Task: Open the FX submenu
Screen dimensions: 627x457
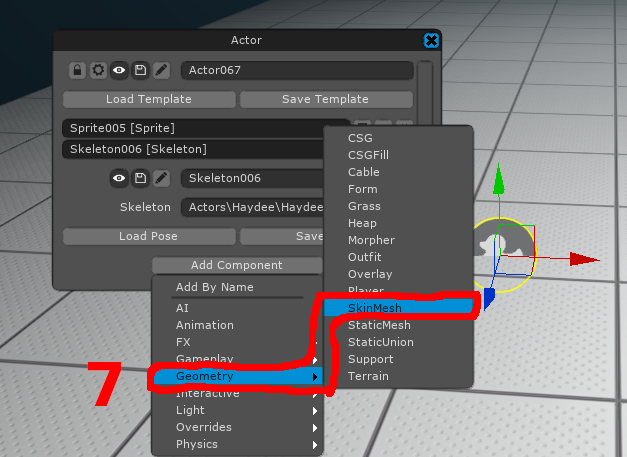Action: pyautogui.click(x=237, y=342)
